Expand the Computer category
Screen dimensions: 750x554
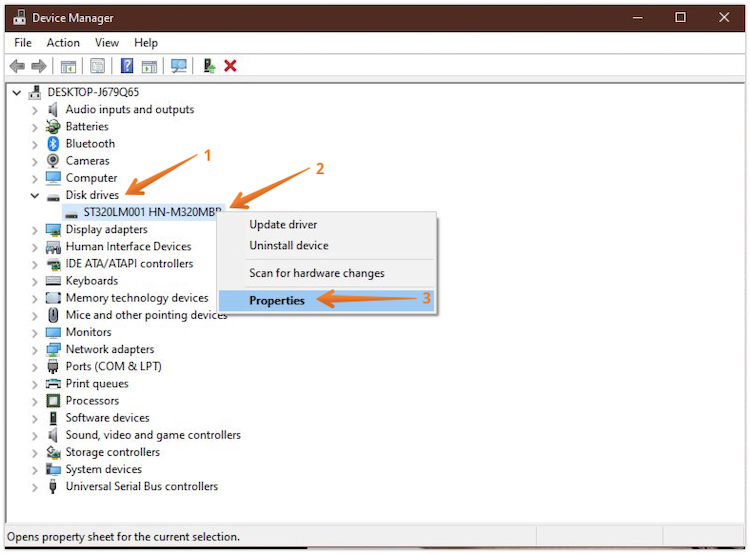[x=34, y=178]
